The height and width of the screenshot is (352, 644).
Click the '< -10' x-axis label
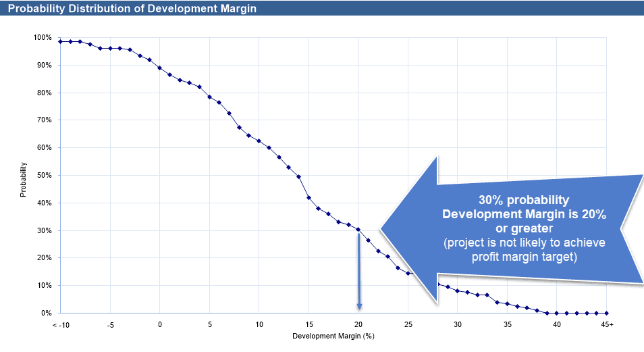click(x=59, y=324)
